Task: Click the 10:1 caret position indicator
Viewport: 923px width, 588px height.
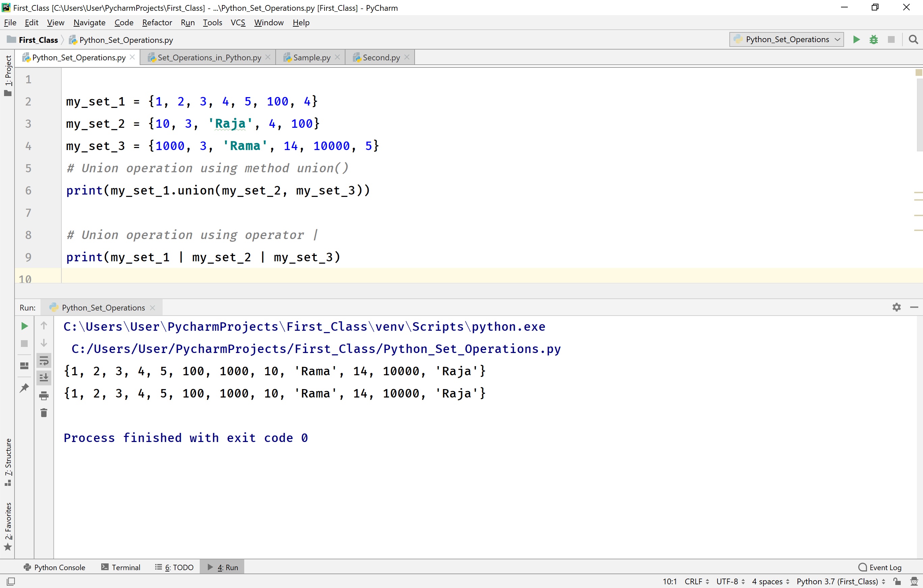Action: (669, 581)
